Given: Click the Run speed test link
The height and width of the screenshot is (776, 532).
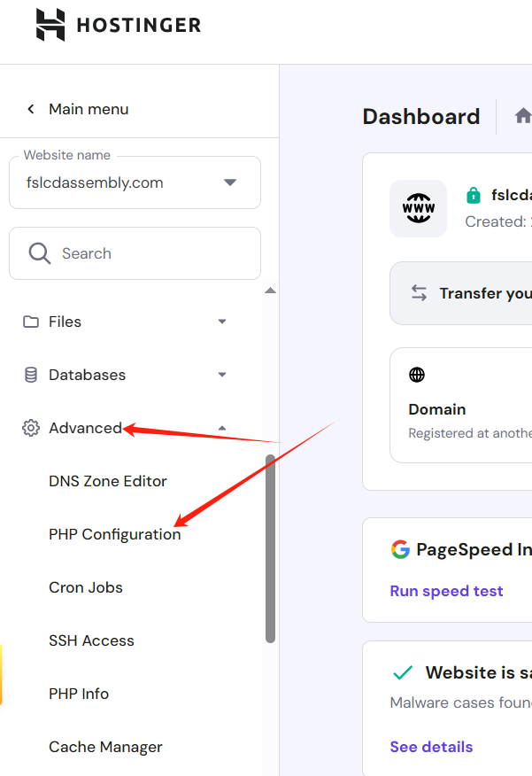Looking at the screenshot, I should click(446, 591).
